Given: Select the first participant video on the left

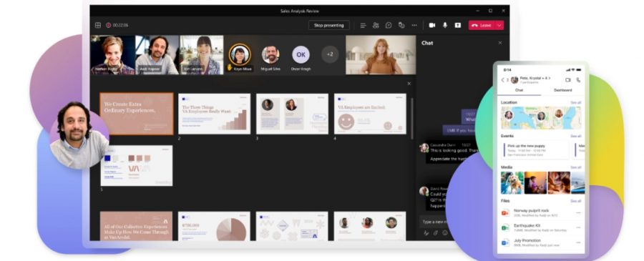Looking at the screenshot, I should (x=113, y=54).
